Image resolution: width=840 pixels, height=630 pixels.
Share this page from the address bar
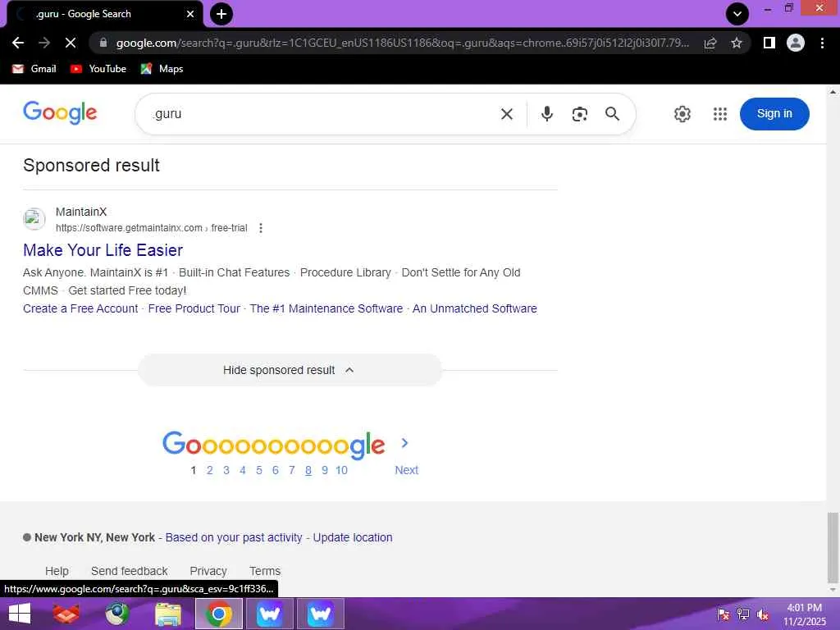tap(710, 43)
